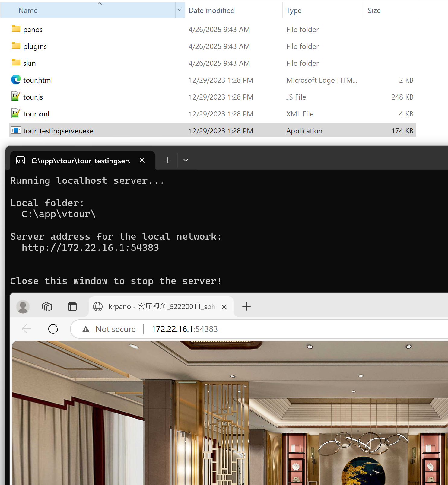Open the terminal profile dropdown chevron
This screenshot has height=485, width=448.
(x=186, y=160)
